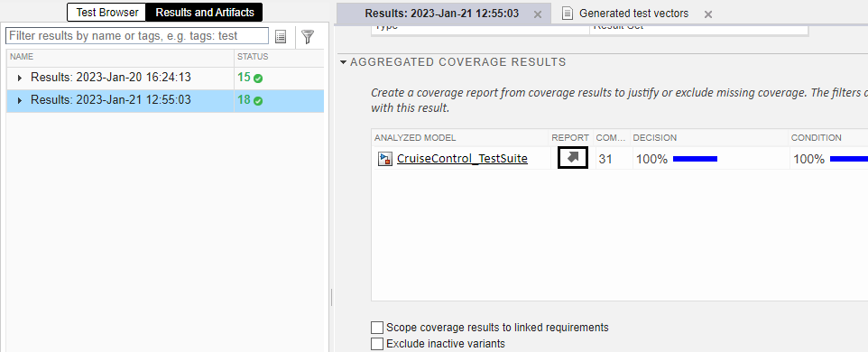Click the vertical panel splitter handle

(331, 297)
